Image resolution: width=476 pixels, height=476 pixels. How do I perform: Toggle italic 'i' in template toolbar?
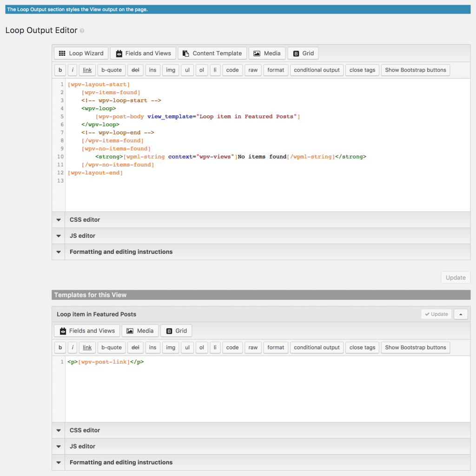pyautogui.click(x=73, y=348)
